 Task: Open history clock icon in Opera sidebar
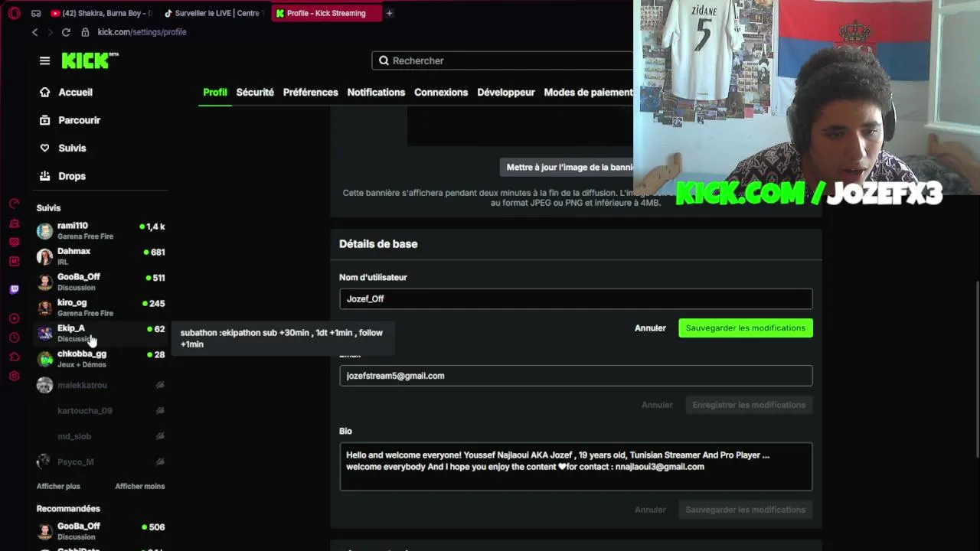pos(15,337)
